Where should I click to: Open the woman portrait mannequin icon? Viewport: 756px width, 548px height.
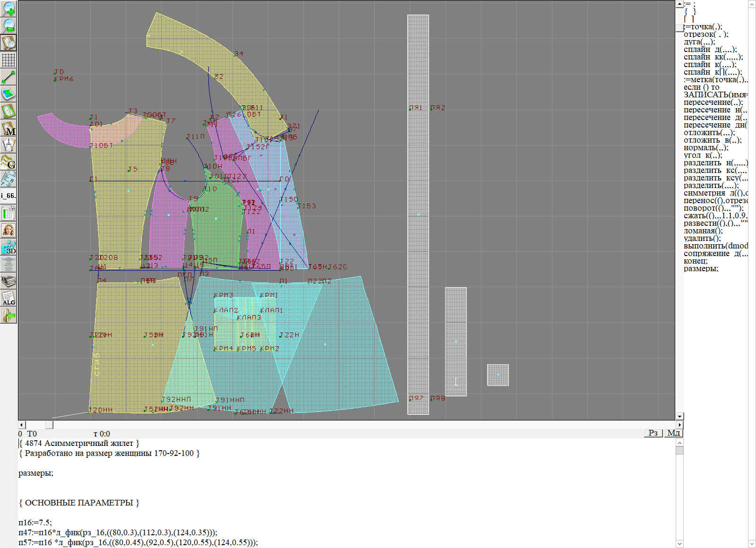pyautogui.click(x=9, y=230)
